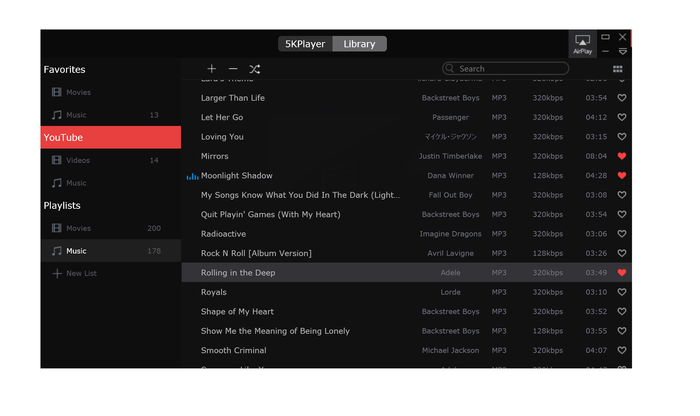
Task: Favorite the Rock N Roll heart
Action: pos(621,253)
